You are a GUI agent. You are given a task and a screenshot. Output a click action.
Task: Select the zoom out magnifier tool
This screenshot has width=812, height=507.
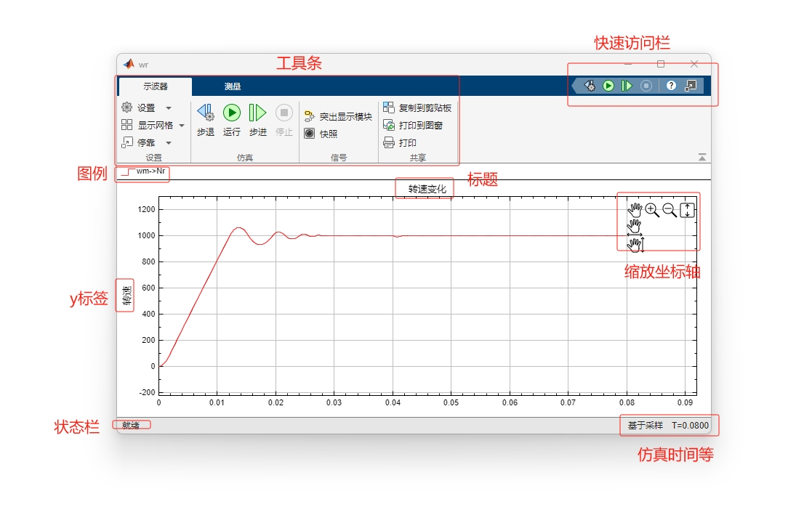tap(670, 210)
